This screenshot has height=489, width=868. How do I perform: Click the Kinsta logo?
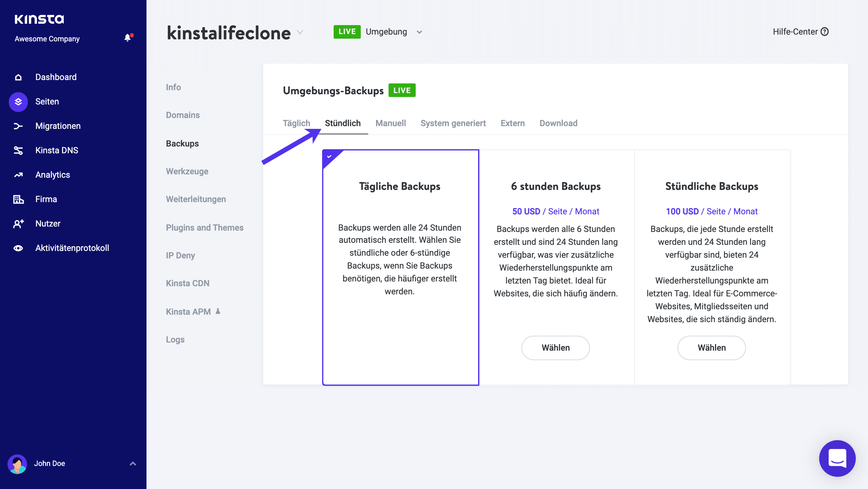click(x=39, y=19)
